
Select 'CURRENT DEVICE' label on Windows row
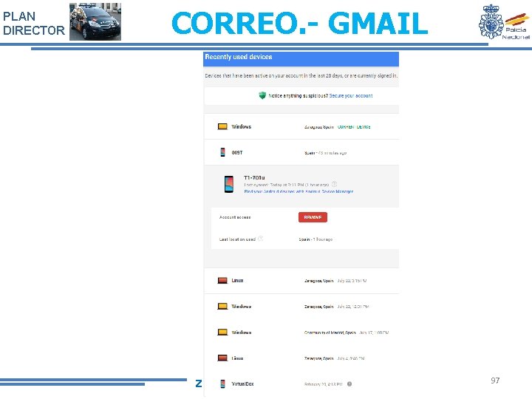[x=354, y=127]
